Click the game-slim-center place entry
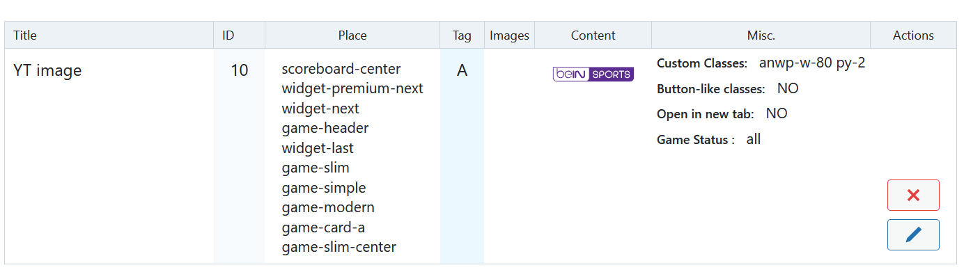Image resolution: width=980 pixels, height=272 pixels. point(339,247)
